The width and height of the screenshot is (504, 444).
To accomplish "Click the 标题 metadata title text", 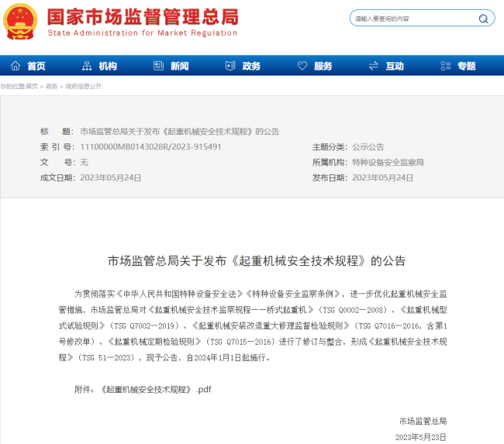I will [x=180, y=132].
